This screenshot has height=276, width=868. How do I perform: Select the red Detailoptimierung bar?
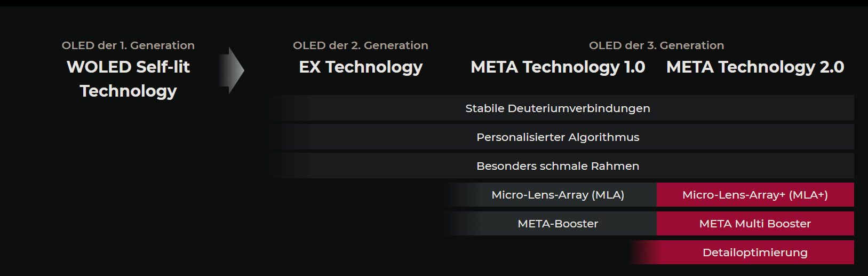[742, 252]
